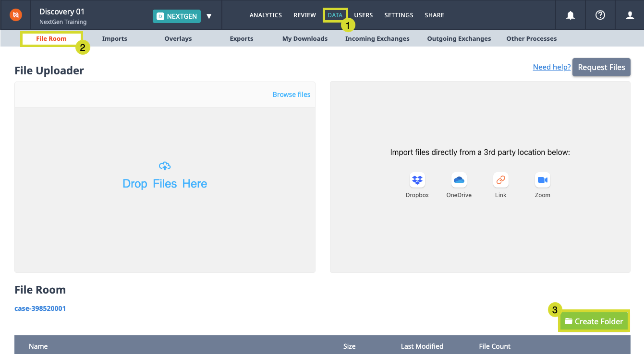Sort by the Last Modified column header
Image resolution: width=644 pixels, height=354 pixels.
coord(422,346)
